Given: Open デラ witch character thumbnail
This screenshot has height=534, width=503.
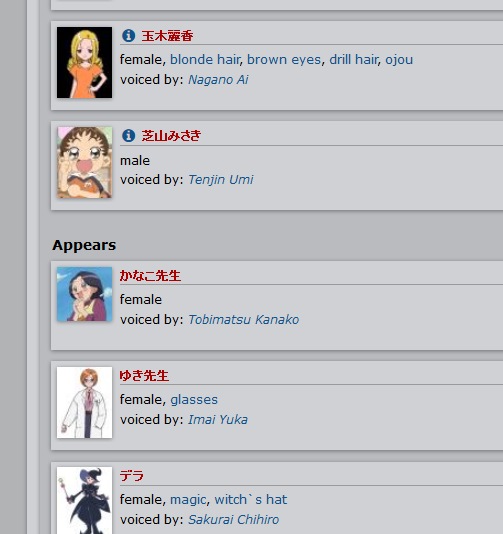Looking at the screenshot, I should coord(84,500).
